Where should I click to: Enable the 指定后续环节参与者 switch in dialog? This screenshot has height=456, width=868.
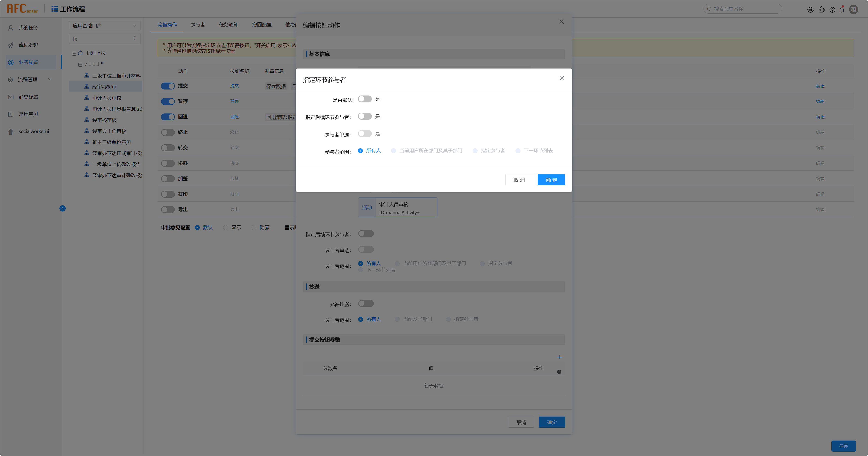coord(365,116)
